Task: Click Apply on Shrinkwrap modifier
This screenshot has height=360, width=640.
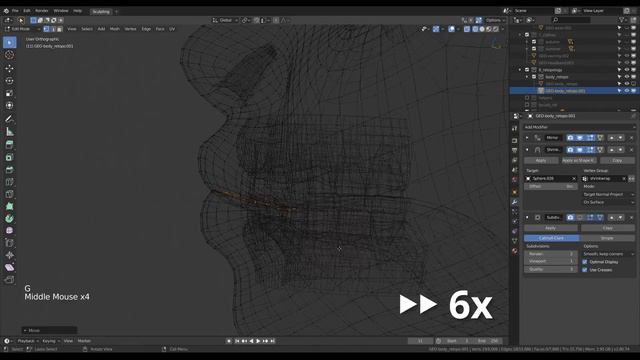Action: point(541,160)
